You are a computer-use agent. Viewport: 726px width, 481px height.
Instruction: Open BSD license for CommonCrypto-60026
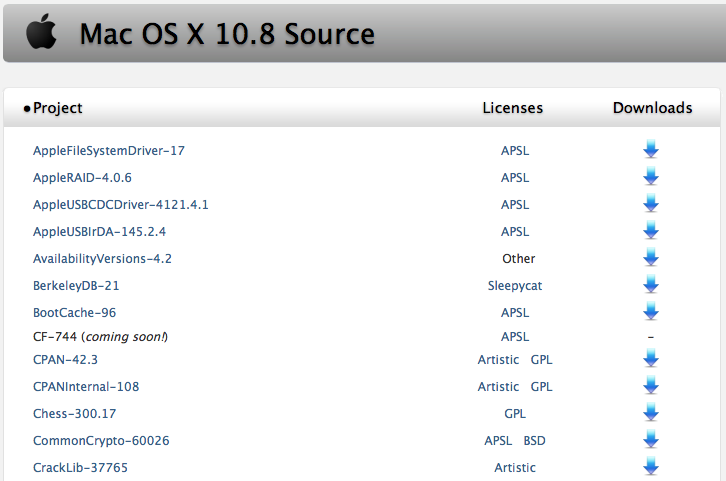click(x=534, y=441)
